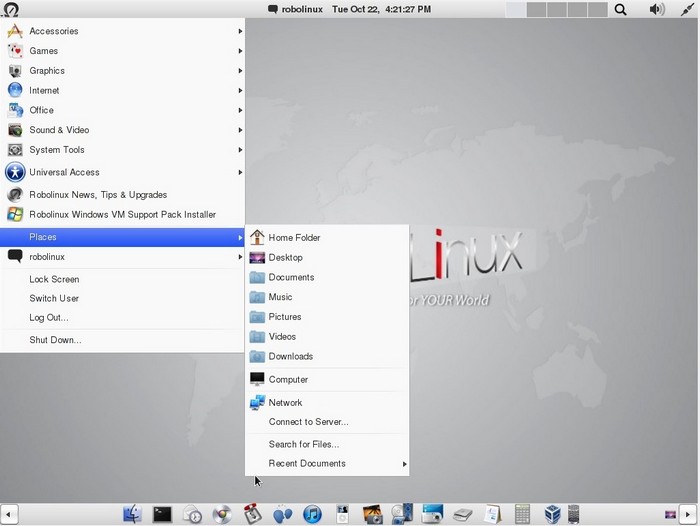Choose Search for Files...
This screenshot has width=700, height=526.
pyautogui.click(x=327, y=444)
